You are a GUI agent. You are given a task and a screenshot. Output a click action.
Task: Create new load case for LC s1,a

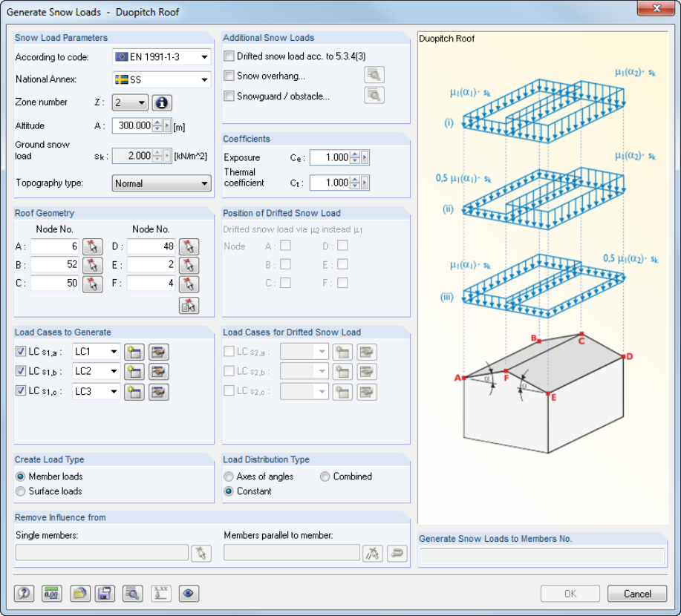[x=134, y=352]
